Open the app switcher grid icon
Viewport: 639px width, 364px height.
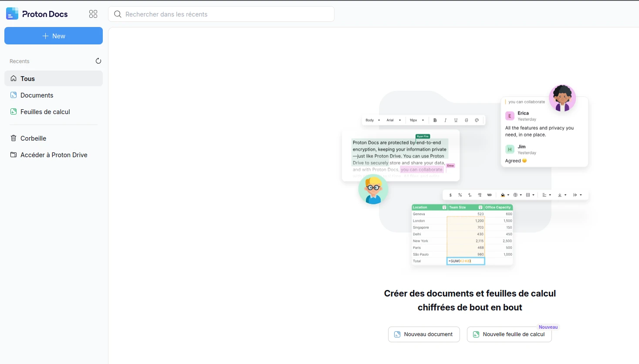click(x=93, y=14)
